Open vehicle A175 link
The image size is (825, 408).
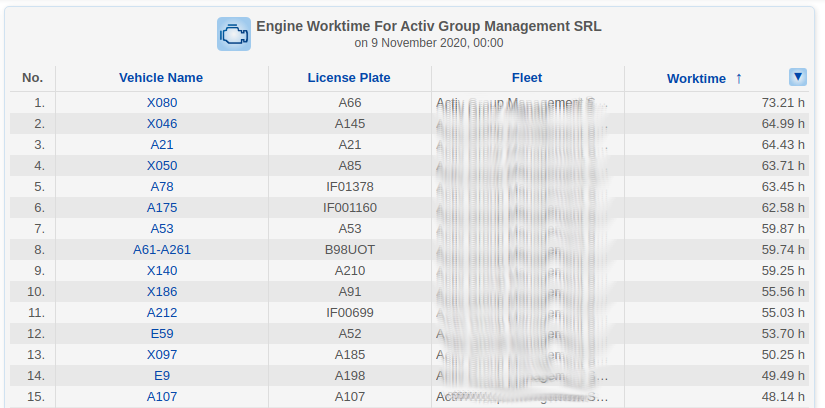pos(161,208)
